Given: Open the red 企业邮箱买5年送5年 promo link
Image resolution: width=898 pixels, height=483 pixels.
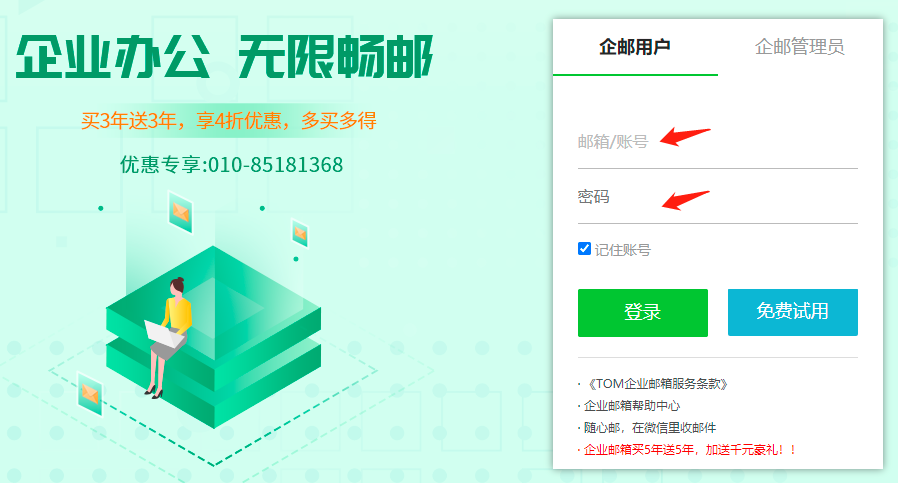Looking at the screenshot, I should click(x=690, y=450).
